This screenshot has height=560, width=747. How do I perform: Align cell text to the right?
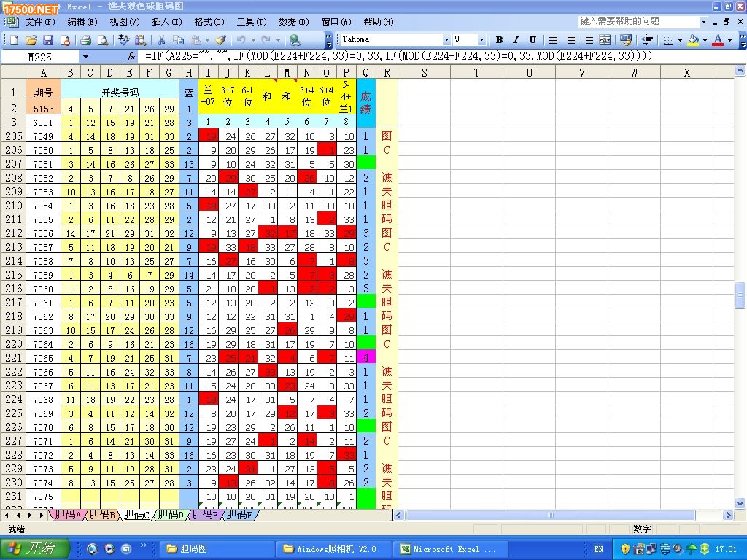point(588,40)
